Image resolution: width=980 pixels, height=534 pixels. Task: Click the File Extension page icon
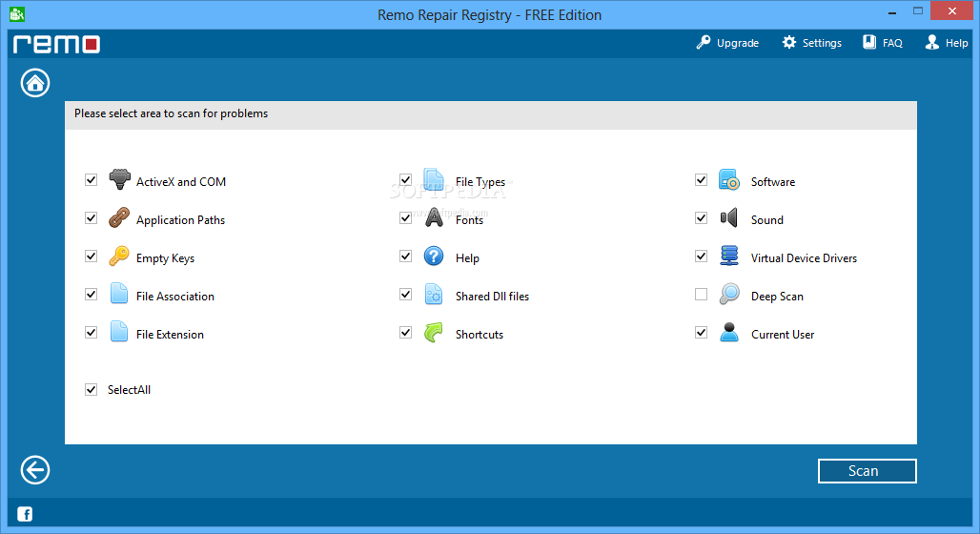click(x=119, y=332)
